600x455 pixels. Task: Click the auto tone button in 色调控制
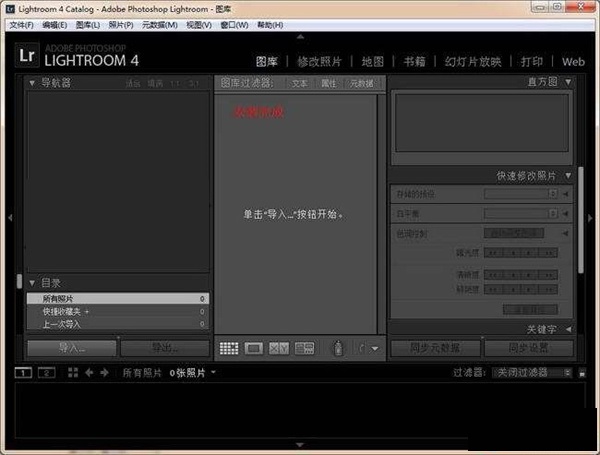click(x=514, y=233)
